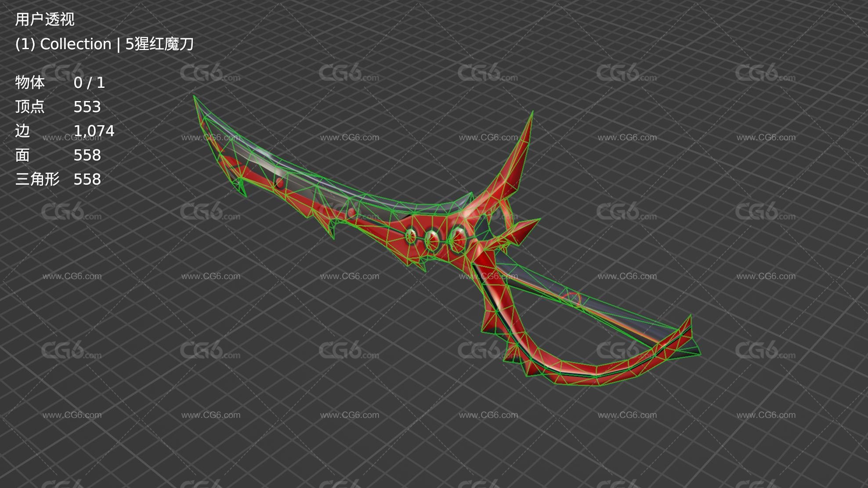The width and height of the screenshot is (868, 488).
Task: Click the '物体' statistics label
Action: click(30, 83)
